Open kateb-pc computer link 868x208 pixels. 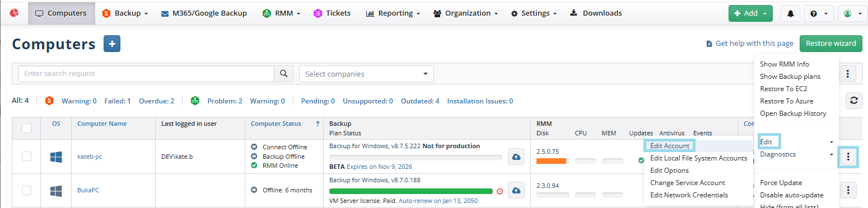click(90, 157)
